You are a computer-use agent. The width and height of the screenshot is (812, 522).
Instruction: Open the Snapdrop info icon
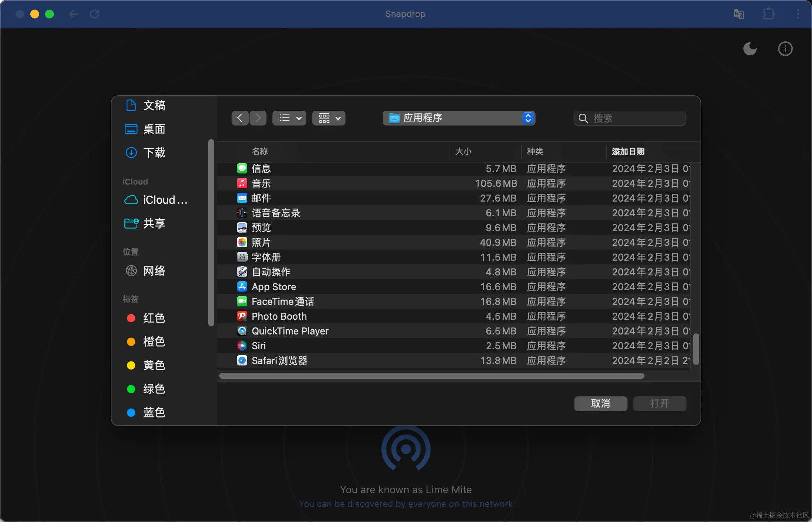click(x=785, y=49)
